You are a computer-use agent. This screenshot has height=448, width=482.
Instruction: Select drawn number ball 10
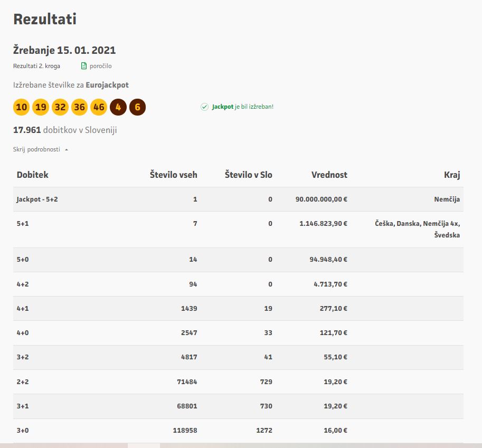click(21, 107)
